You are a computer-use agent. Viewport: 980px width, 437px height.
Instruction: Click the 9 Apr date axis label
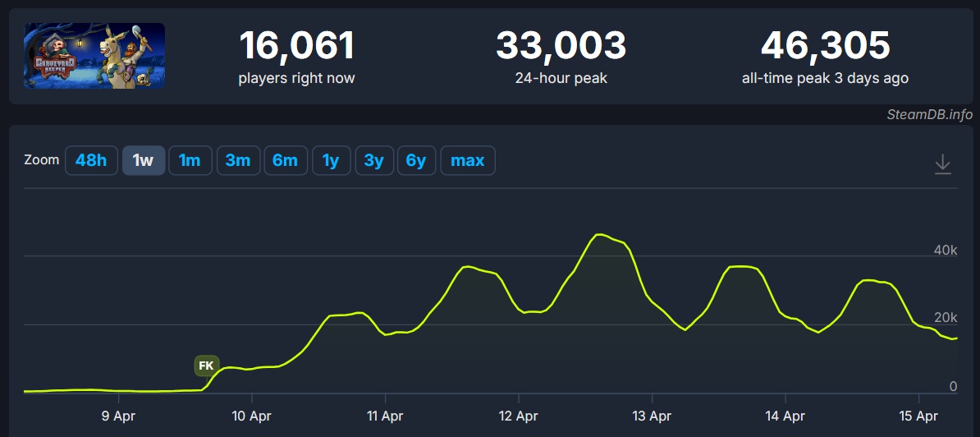click(118, 416)
